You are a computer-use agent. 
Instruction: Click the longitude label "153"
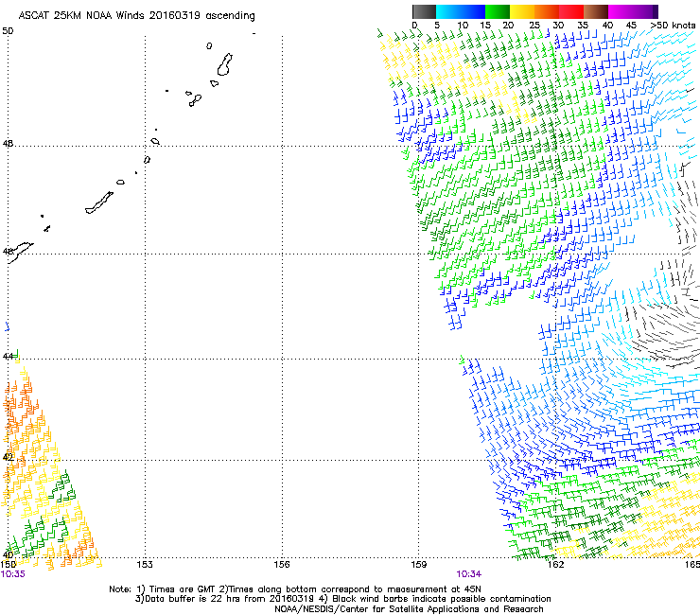(145, 565)
